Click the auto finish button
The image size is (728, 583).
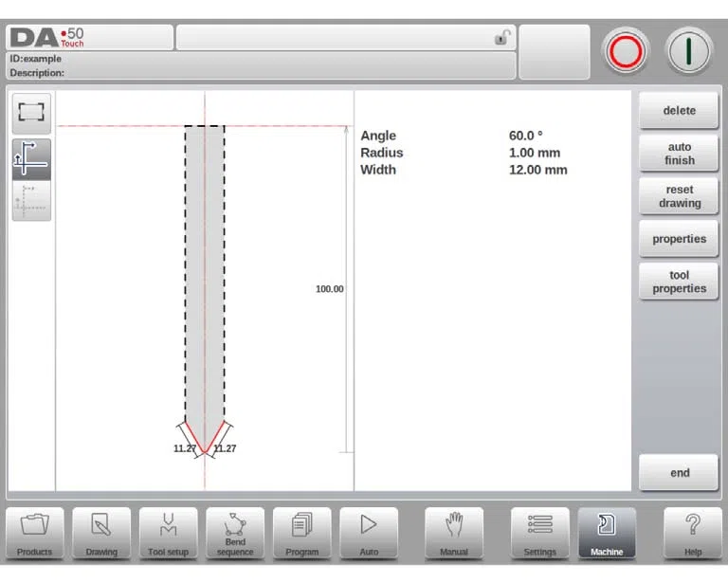coord(679,154)
